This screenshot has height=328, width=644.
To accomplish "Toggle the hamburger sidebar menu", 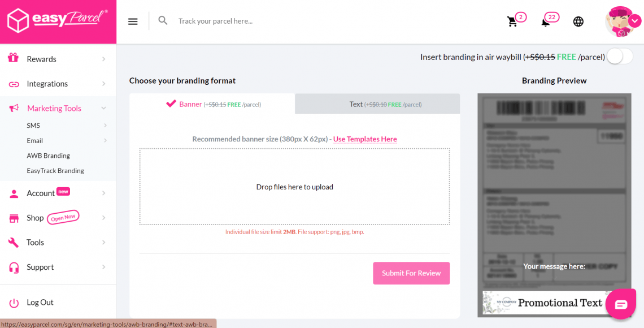I will coord(133,21).
